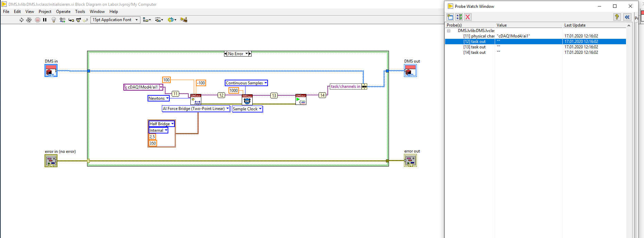The image size is (644, 238).
Task: Click the select-all probes checklist icon
Action: [x=459, y=17]
